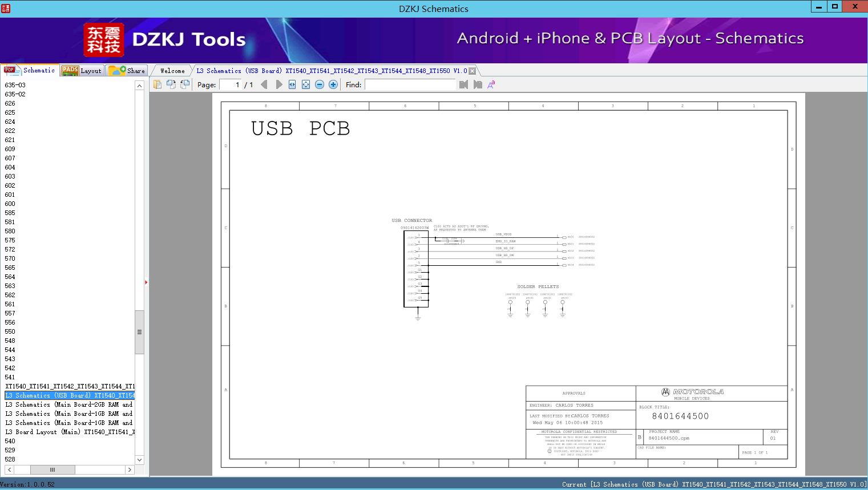Select the 635-02 tree item

(15, 94)
